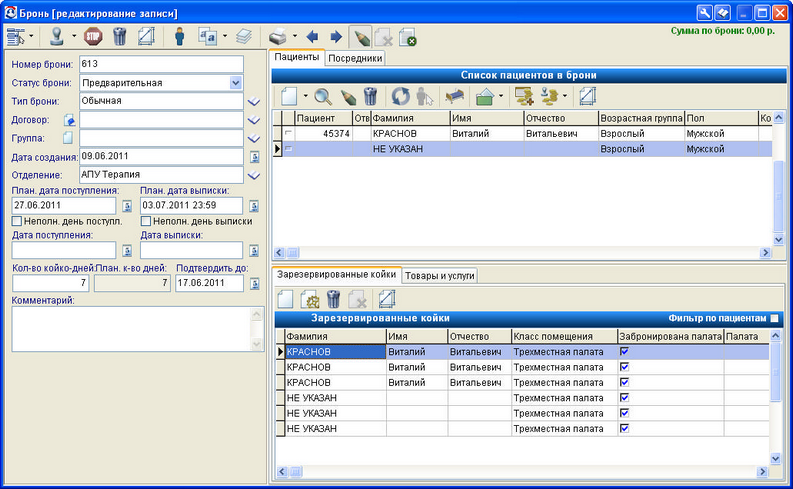Delete reserved bed with trash icon
This screenshot has height=489, width=793.
pyautogui.click(x=333, y=299)
